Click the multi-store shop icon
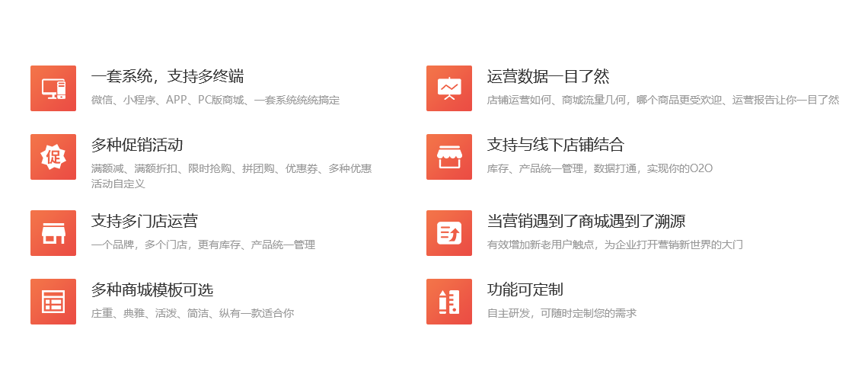The width and height of the screenshot is (868, 390). pyautogui.click(x=53, y=233)
